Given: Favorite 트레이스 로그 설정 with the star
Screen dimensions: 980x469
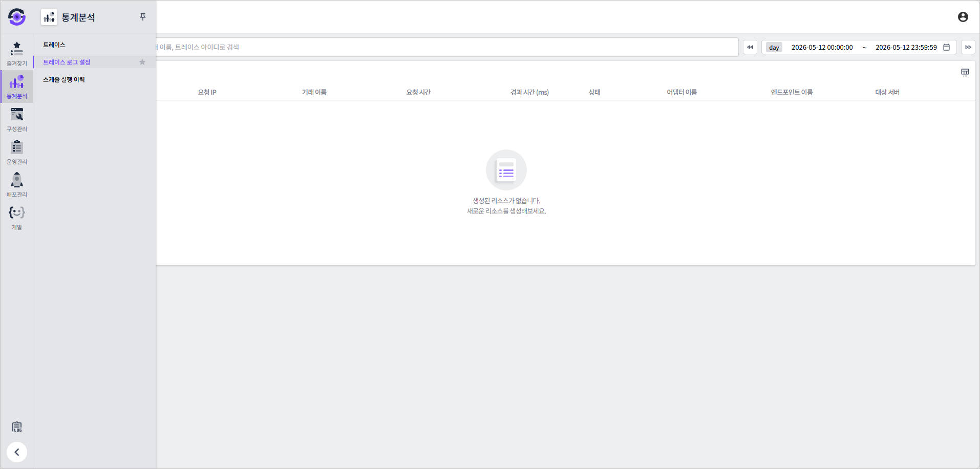Looking at the screenshot, I should 142,62.
